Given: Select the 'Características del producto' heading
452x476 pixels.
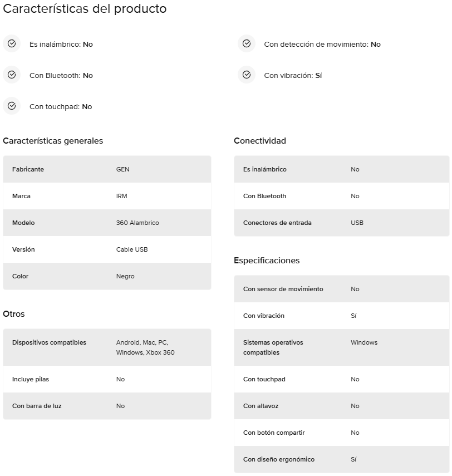Looking at the screenshot, I should pos(85,8).
